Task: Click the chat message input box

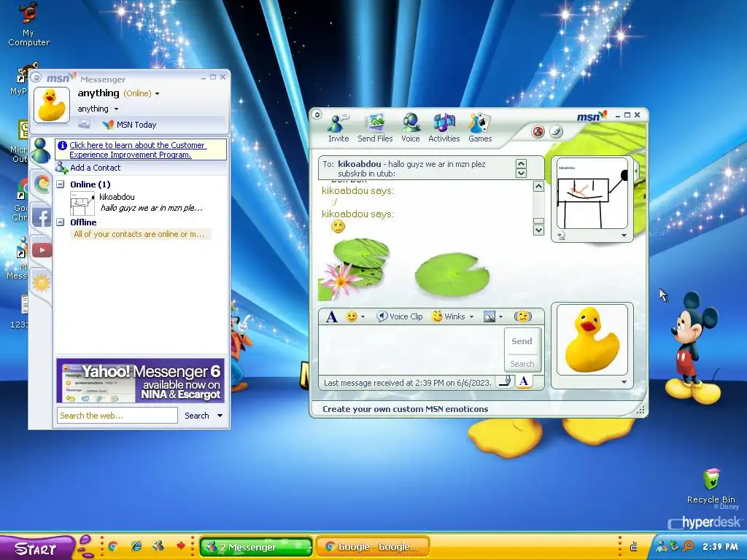Action: (x=411, y=350)
